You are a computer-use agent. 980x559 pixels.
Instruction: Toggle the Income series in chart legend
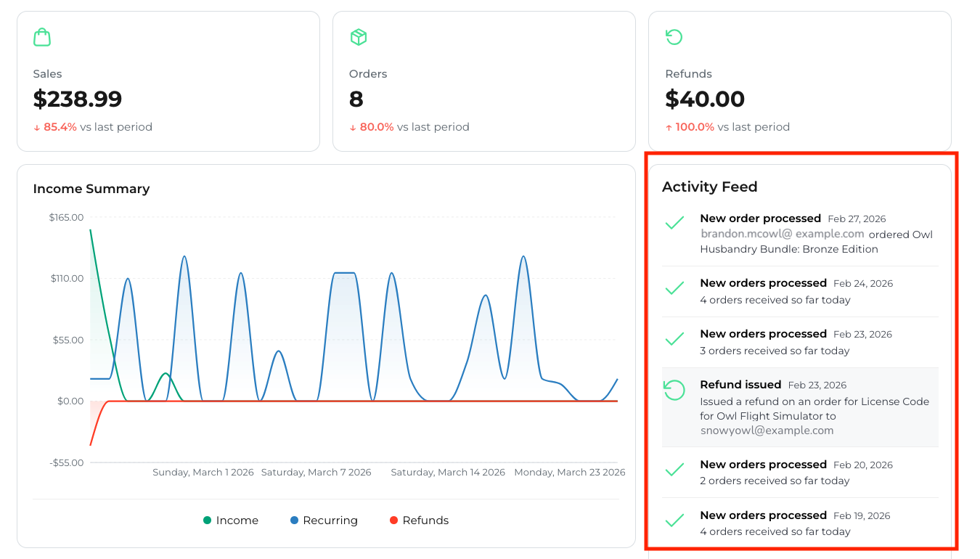click(x=231, y=521)
